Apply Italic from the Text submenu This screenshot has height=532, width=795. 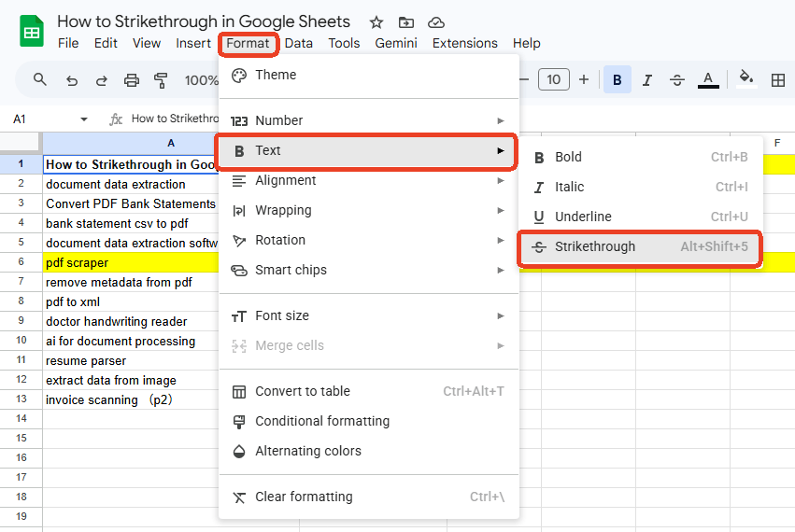(641, 187)
